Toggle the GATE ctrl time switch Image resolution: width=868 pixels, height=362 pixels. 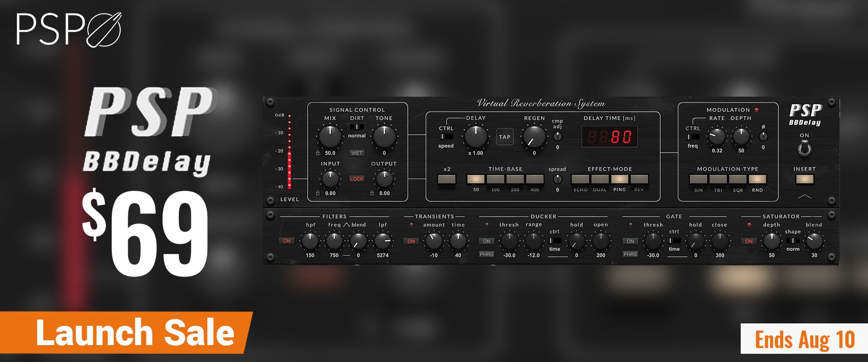click(674, 240)
